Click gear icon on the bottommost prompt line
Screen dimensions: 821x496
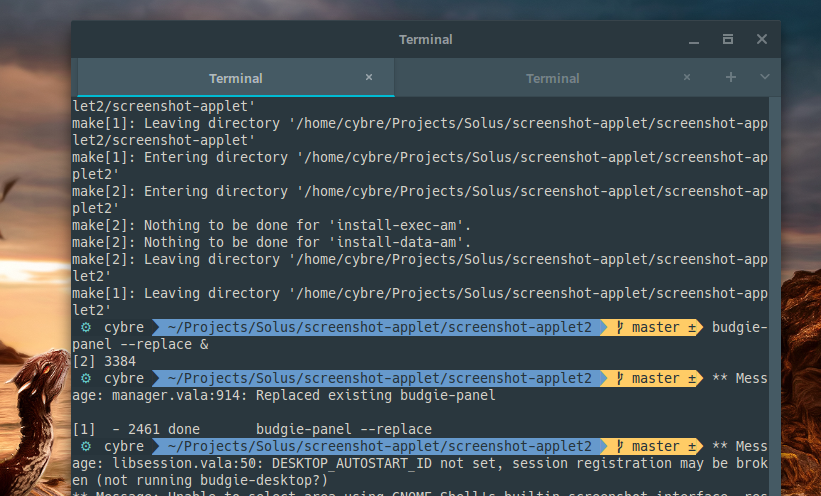(86, 446)
